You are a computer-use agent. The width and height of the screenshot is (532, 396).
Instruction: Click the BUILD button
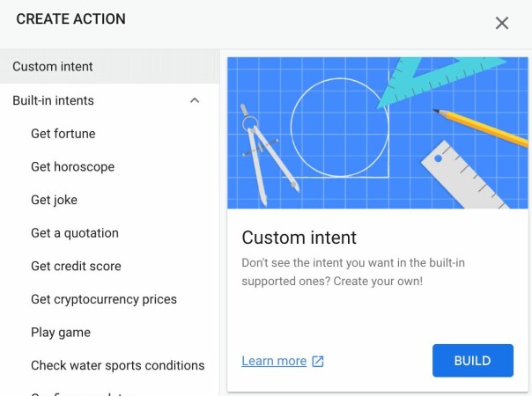(473, 361)
